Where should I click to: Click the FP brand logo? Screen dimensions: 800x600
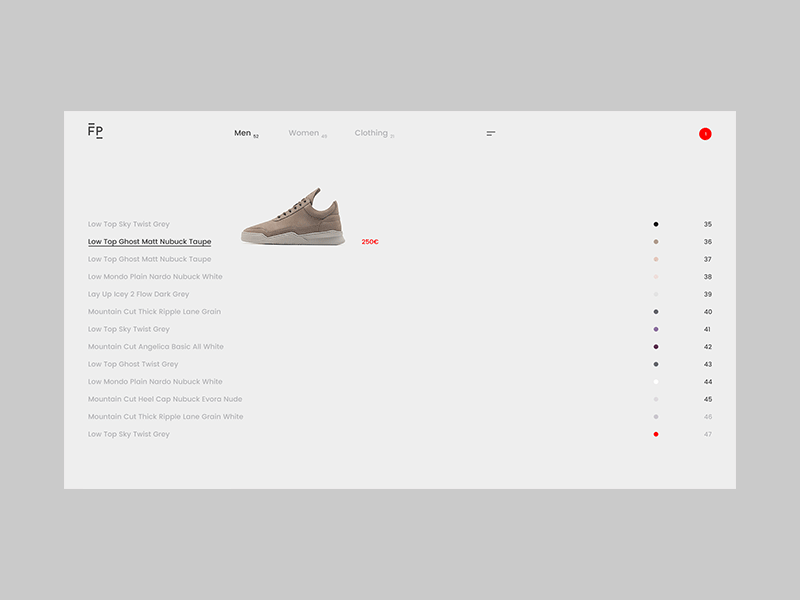click(x=95, y=131)
